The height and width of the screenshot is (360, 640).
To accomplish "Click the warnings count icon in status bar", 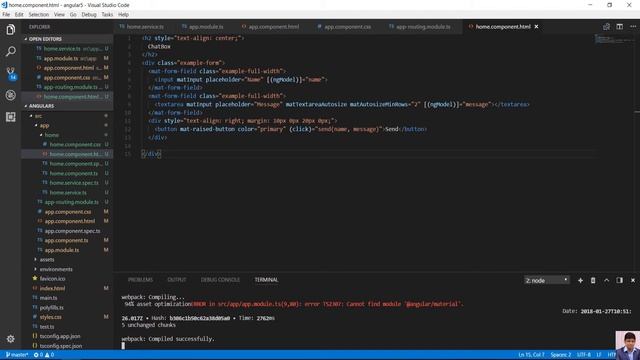I will (49, 355).
